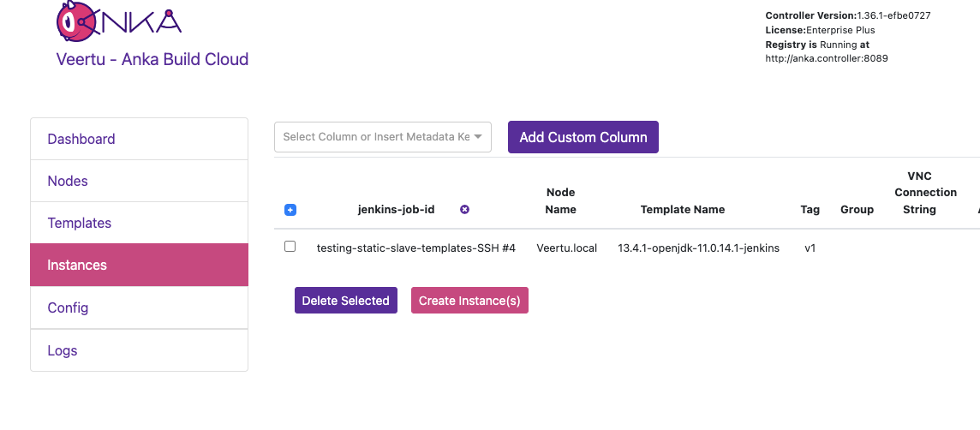Open the Dashboard page in sidebar
980x430 pixels.
coord(81,139)
